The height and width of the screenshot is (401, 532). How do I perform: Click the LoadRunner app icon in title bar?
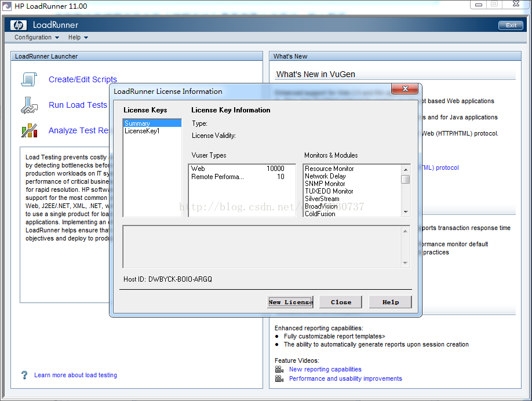click(7, 6)
